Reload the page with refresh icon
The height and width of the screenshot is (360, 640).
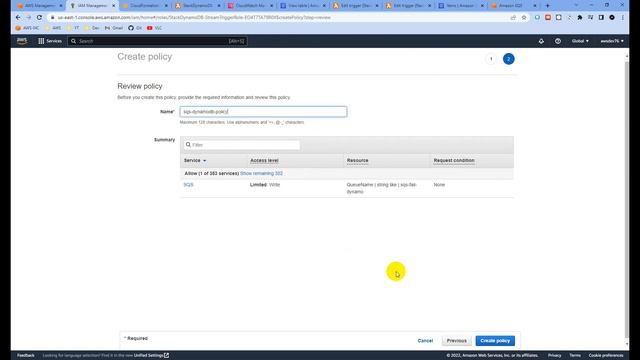tap(39, 18)
